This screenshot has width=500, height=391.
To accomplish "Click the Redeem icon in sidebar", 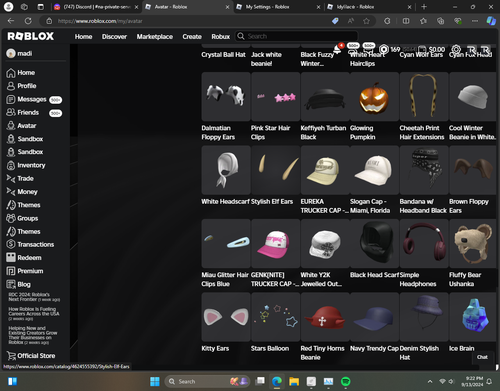I will tap(11, 257).
